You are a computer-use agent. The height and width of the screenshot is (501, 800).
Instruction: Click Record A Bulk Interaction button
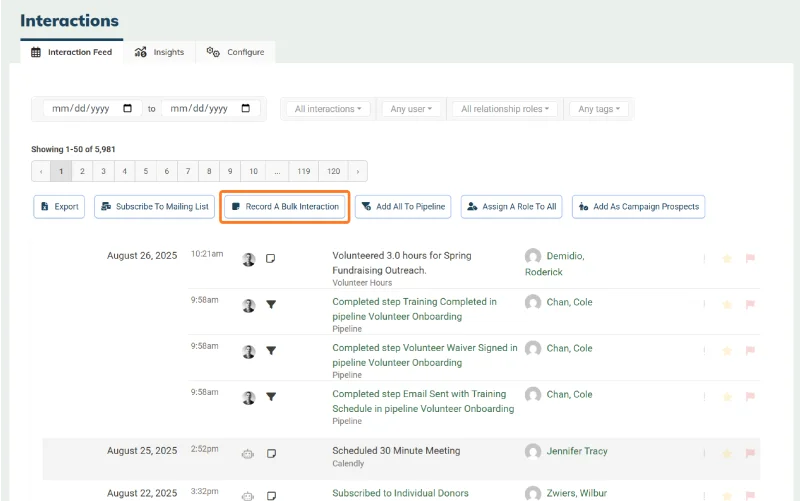(285, 207)
